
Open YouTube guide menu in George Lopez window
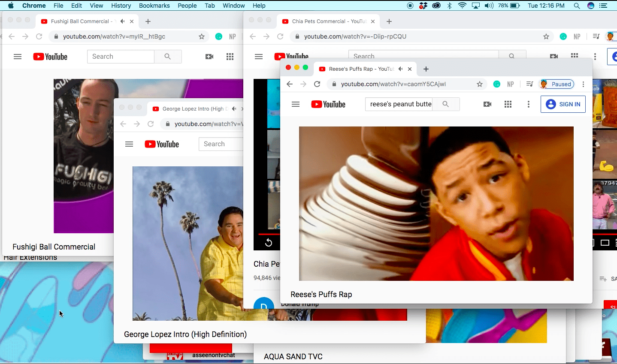pos(129,144)
